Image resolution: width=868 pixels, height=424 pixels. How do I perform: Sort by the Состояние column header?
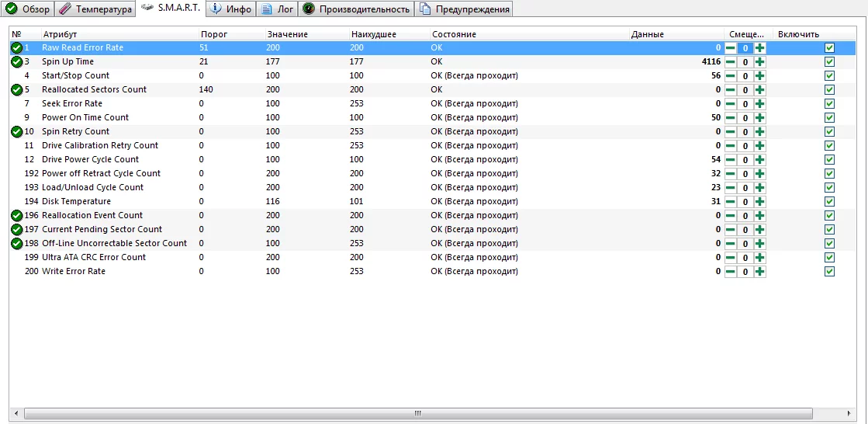click(x=529, y=34)
